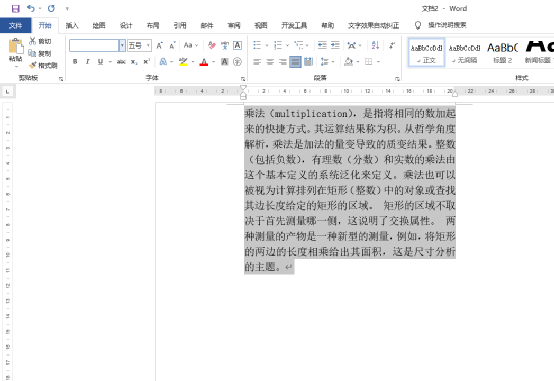Open the phonetic guide (拼音) tool
This screenshot has width=554, height=381.
point(225,46)
